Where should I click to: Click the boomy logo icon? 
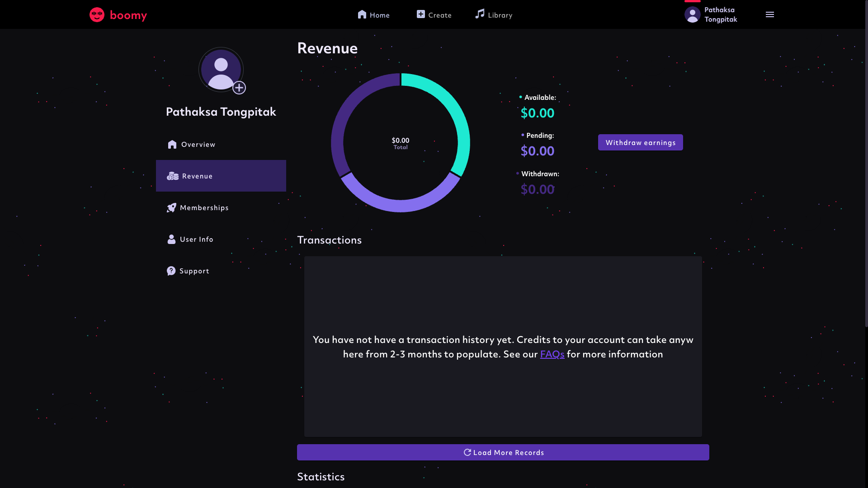tap(97, 15)
